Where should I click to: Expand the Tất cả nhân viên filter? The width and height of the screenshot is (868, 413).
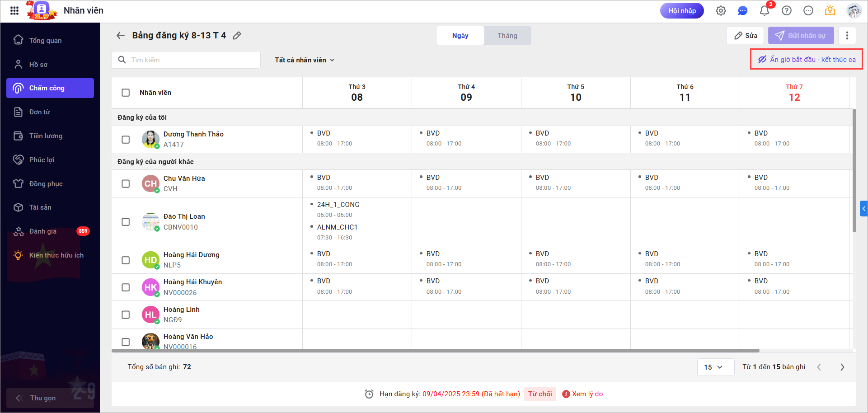coord(305,60)
